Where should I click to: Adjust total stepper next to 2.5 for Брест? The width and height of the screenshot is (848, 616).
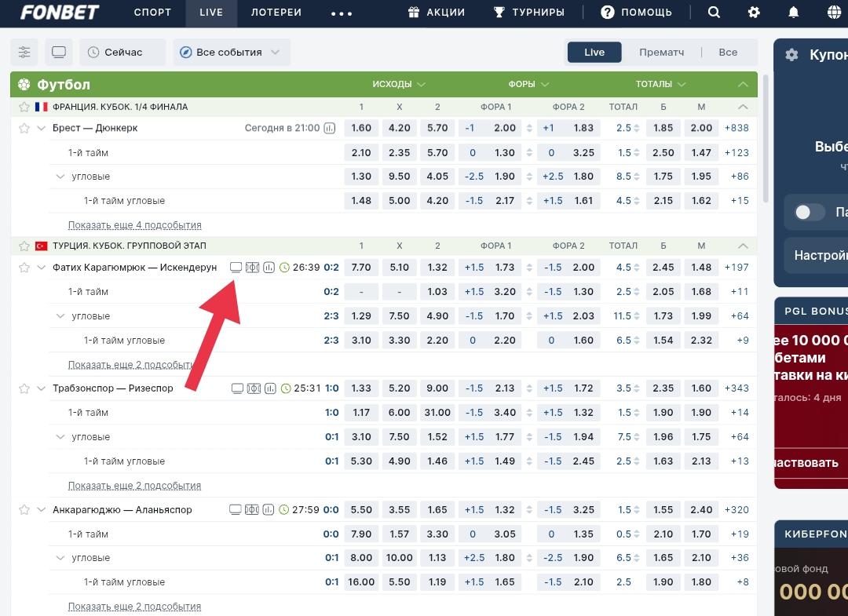(637, 129)
